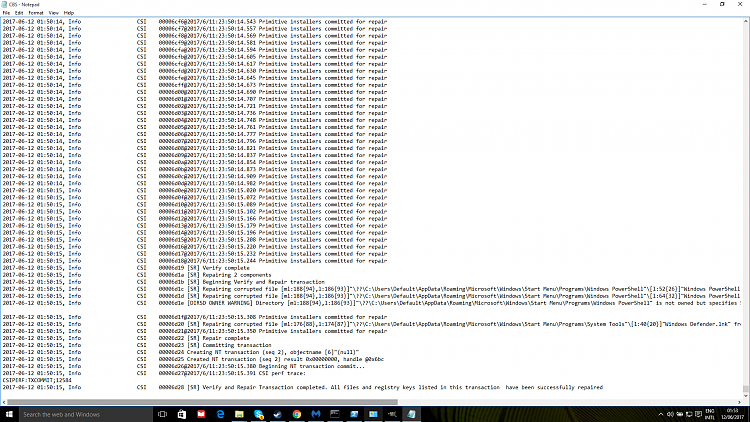Viewport: 750px width, 422px height.
Task: Open the Format menu
Action: click(x=36, y=13)
